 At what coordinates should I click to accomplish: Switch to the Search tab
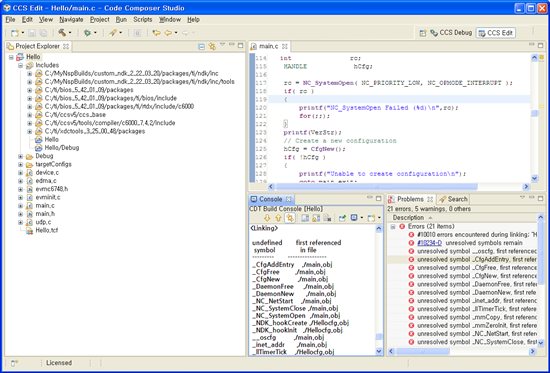click(x=453, y=199)
